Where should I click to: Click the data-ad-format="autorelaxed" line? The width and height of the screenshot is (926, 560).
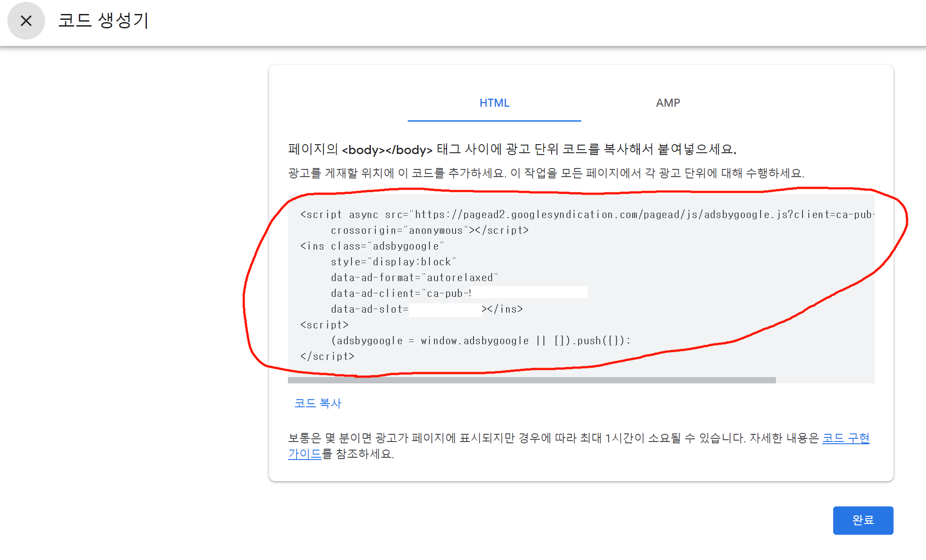tap(414, 278)
